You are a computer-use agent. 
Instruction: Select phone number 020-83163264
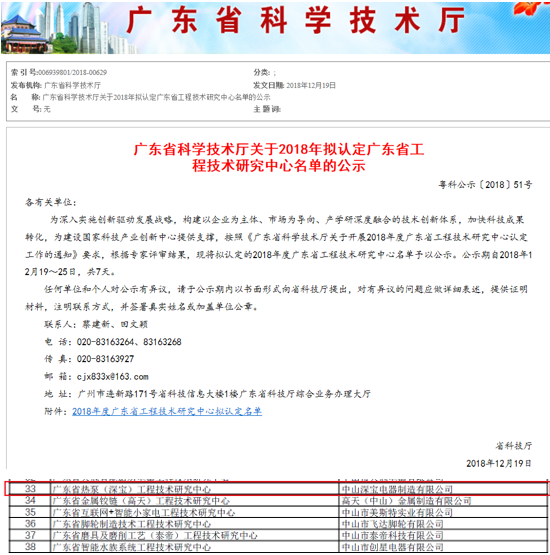pos(105,342)
